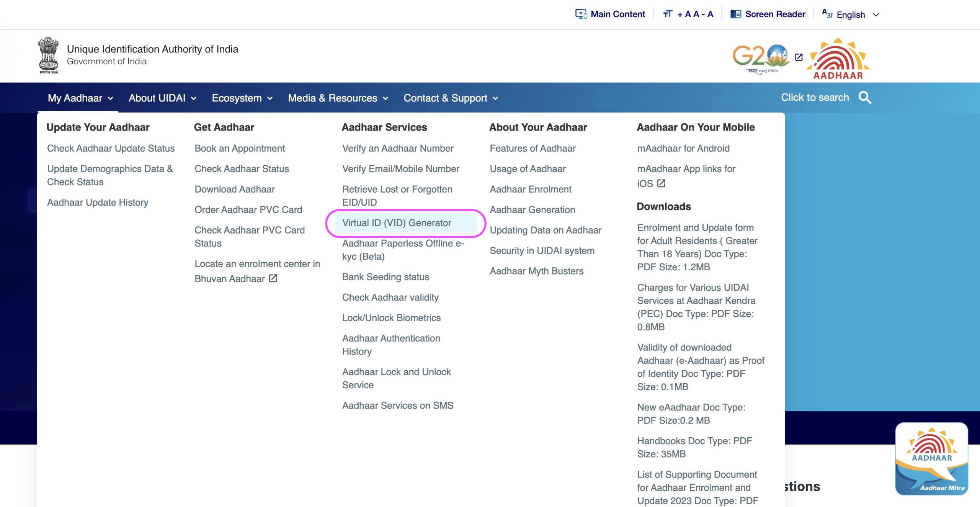
Task: Click the Main Content skip icon
Action: tap(581, 14)
